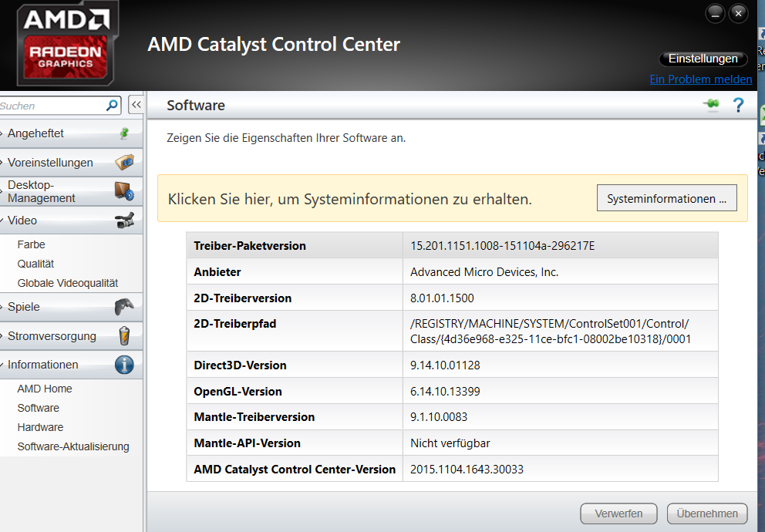Click the Video camcorder icon
Viewport: 765px width, 532px height.
(124, 221)
